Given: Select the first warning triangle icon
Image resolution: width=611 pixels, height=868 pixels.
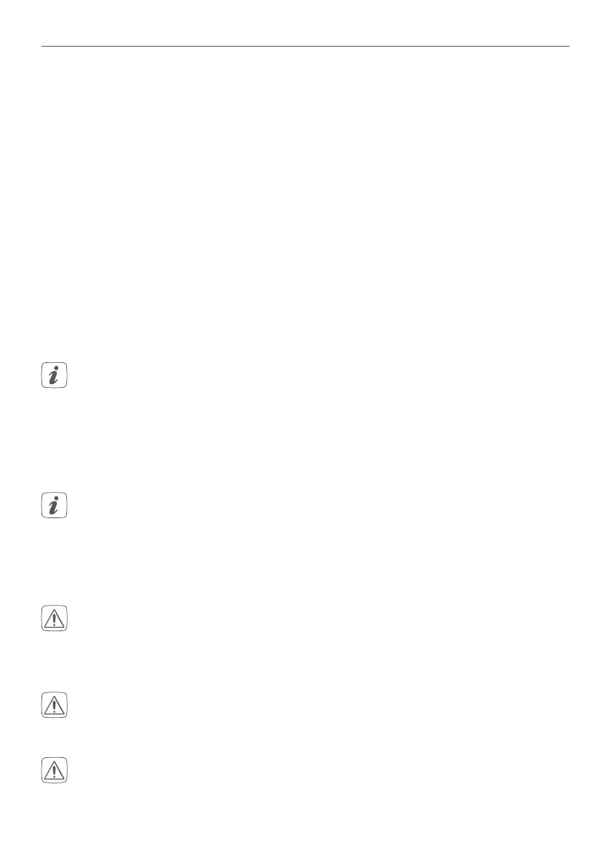Looking at the screenshot, I should 54,618.
